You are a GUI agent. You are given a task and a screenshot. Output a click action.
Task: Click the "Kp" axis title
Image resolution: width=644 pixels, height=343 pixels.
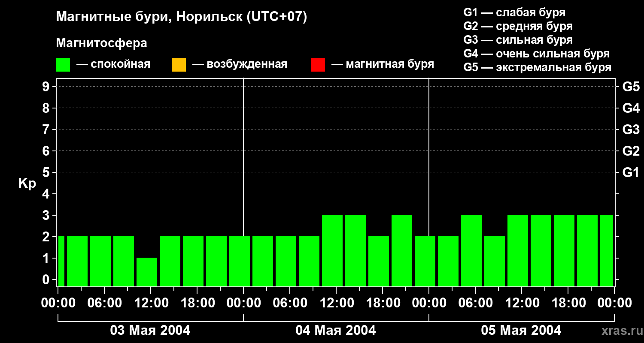point(27,184)
